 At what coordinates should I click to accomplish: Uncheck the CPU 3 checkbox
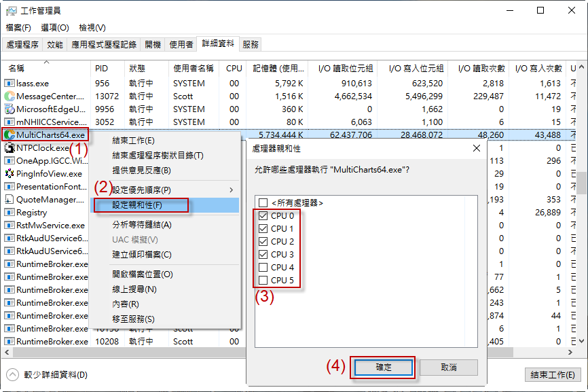point(263,254)
